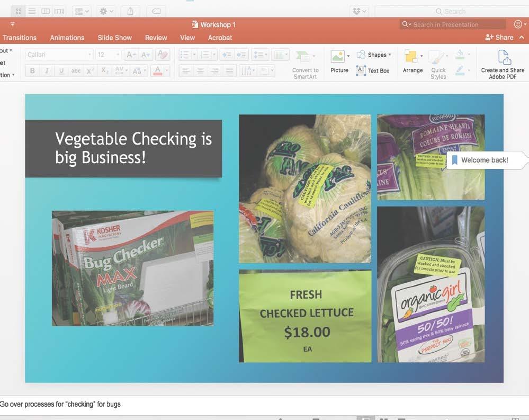The image size is (529, 420).
Task: Click the Share button
Action: [x=499, y=38]
